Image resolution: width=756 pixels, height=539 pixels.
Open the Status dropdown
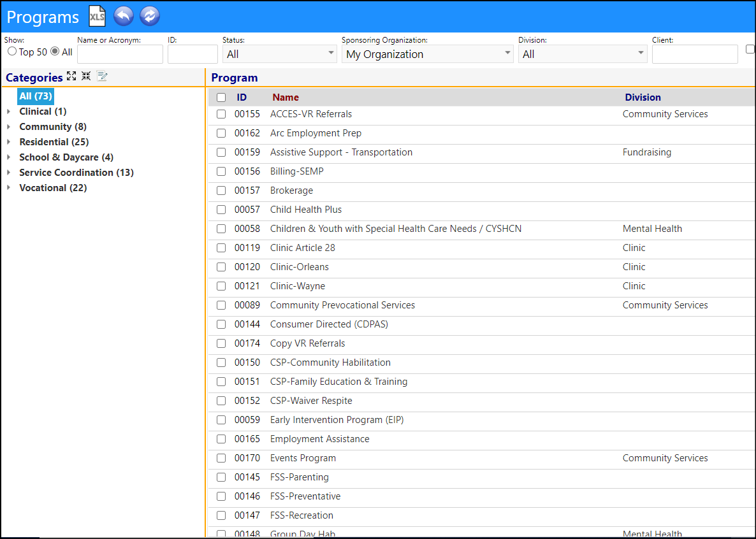[280, 54]
